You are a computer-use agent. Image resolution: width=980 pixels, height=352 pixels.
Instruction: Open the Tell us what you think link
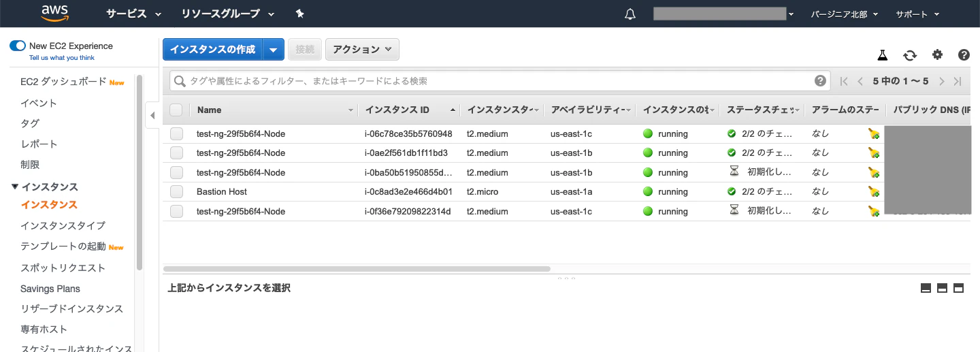pos(62,58)
